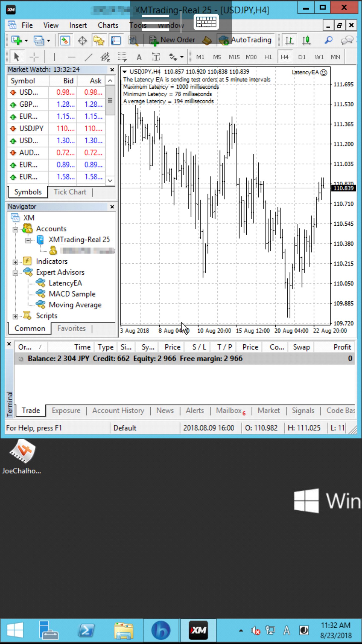Open the Account History tab
This screenshot has width=362, height=644.
pos(118,411)
